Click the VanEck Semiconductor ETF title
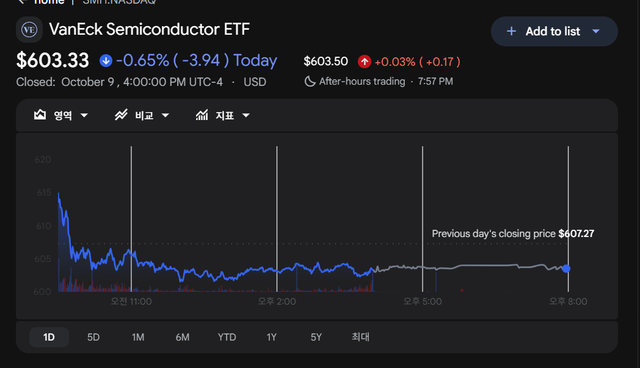Screen dimensions: 640x368 tap(149, 29)
